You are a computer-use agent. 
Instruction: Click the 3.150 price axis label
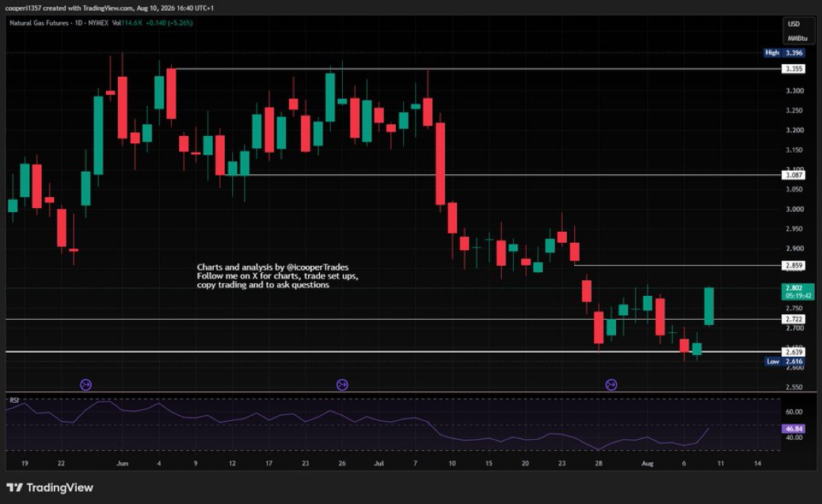[x=794, y=150]
